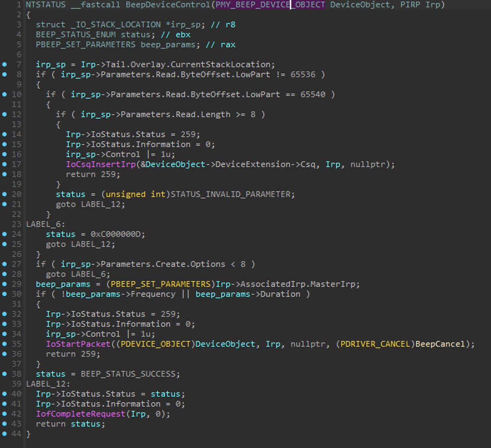The image size is (491, 448).
Task: Toggle breakpoint dot on line 35
Action: point(5,344)
